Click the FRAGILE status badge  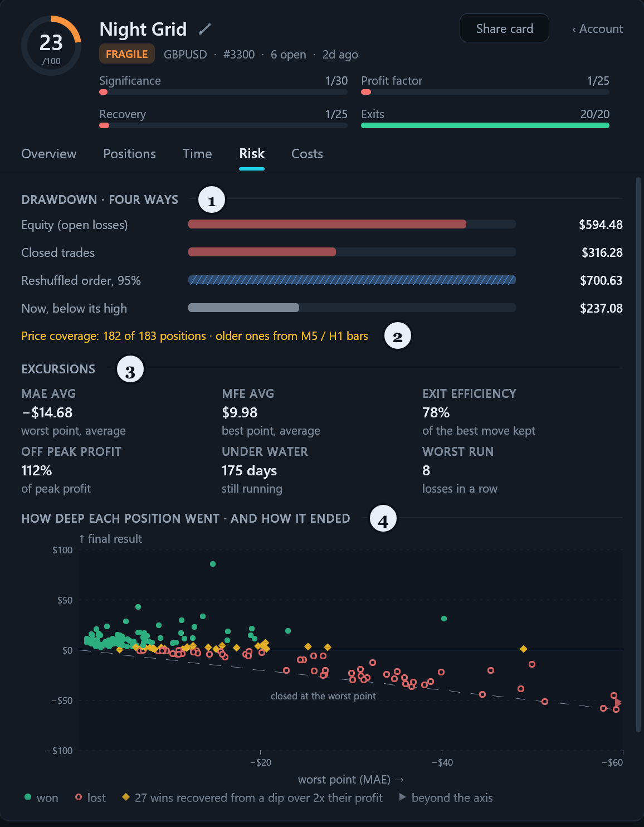tap(127, 54)
